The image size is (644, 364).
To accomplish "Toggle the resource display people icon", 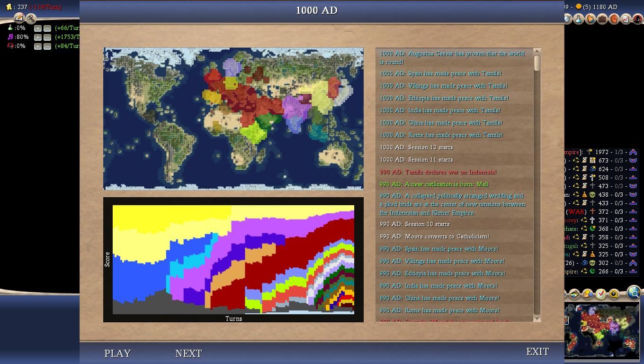I will 588,294.
